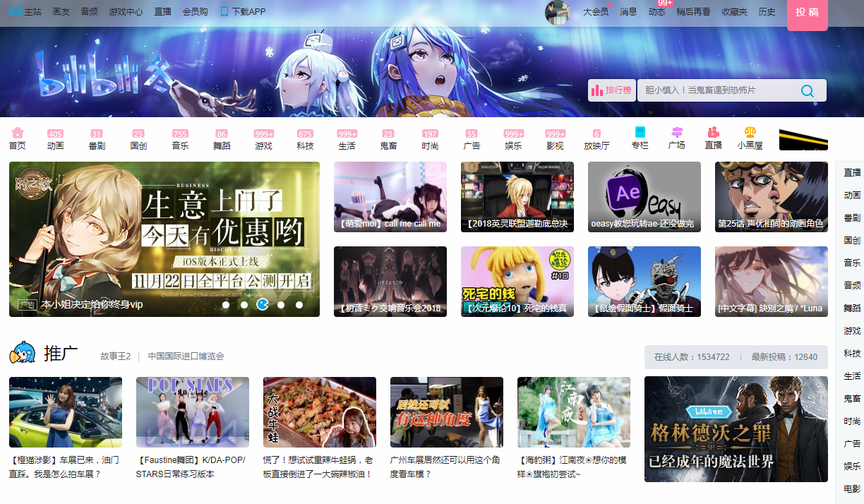Jump to 电影 in right sidebar

(852, 488)
